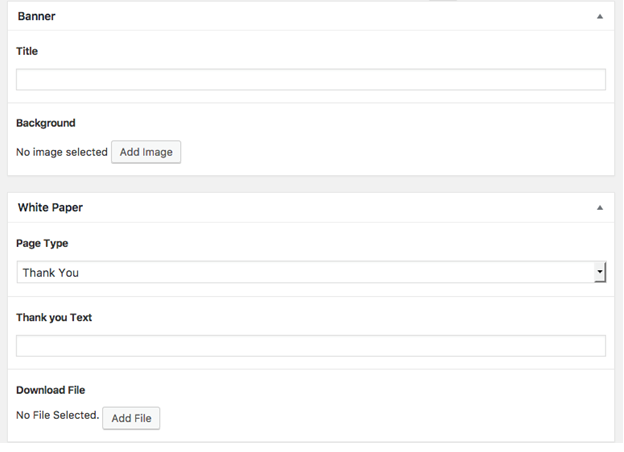The height and width of the screenshot is (452, 624).
Task: Click the Background field label
Action: pos(46,123)
